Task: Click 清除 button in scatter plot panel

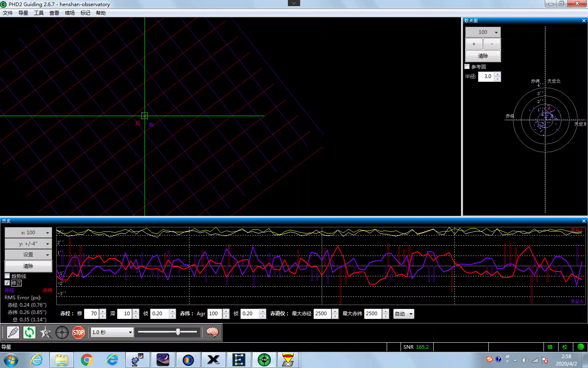Action: (x=483, y=56)
